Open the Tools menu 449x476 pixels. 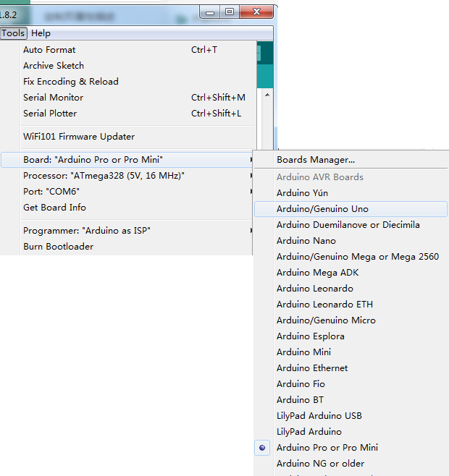pos(13,33)
